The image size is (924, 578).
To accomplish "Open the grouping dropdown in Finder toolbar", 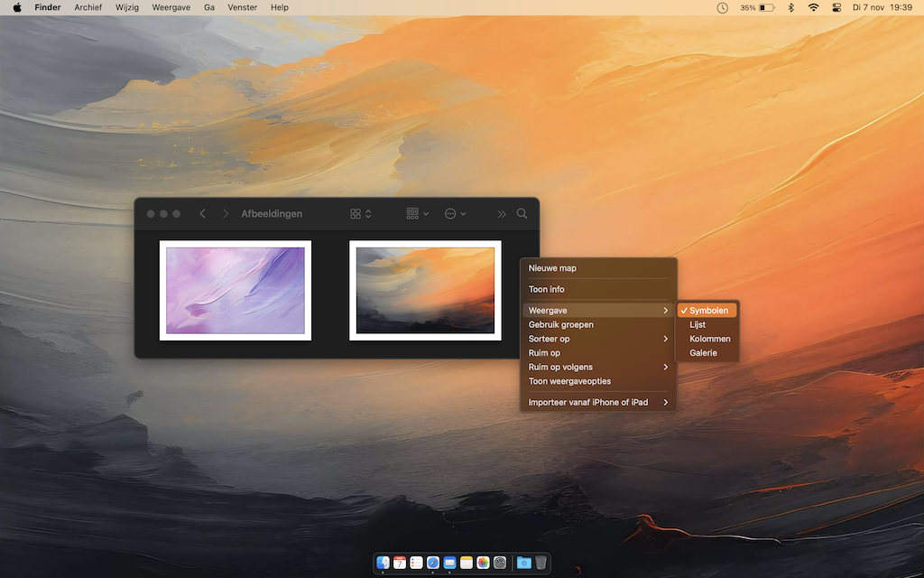I will (417, 214).
